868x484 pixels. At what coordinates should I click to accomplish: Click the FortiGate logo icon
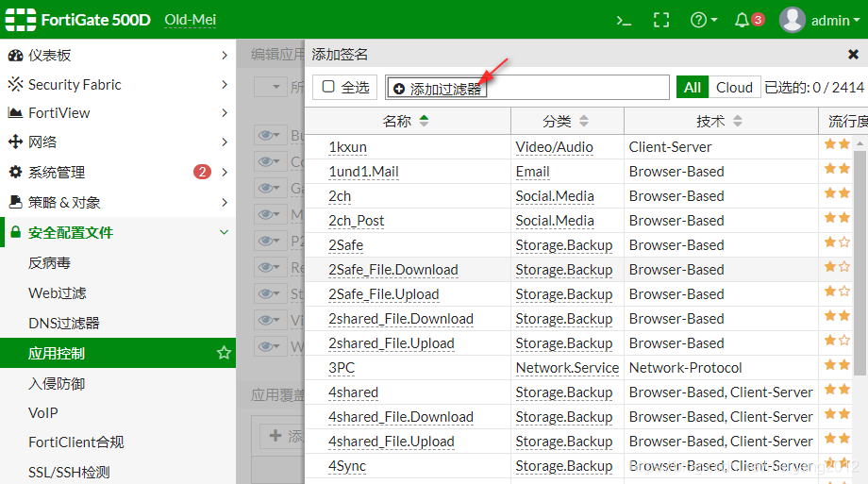[21, 20]
